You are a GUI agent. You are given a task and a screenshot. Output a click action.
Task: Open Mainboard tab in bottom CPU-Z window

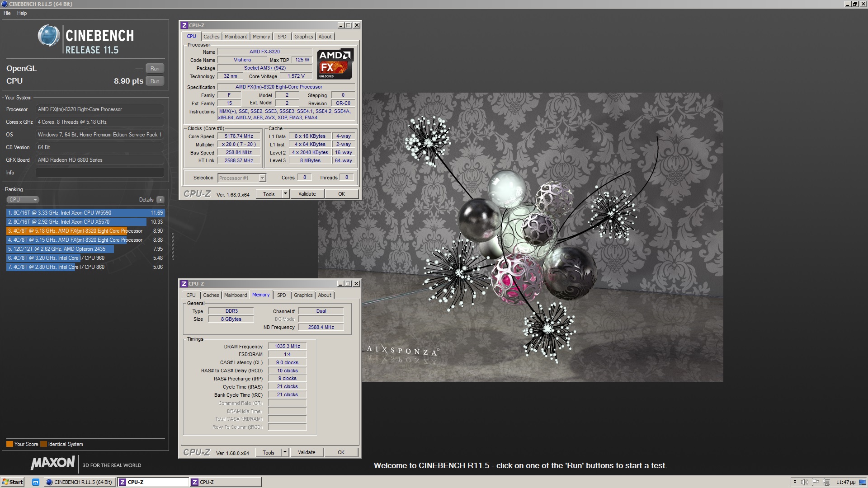coord(236,295)
